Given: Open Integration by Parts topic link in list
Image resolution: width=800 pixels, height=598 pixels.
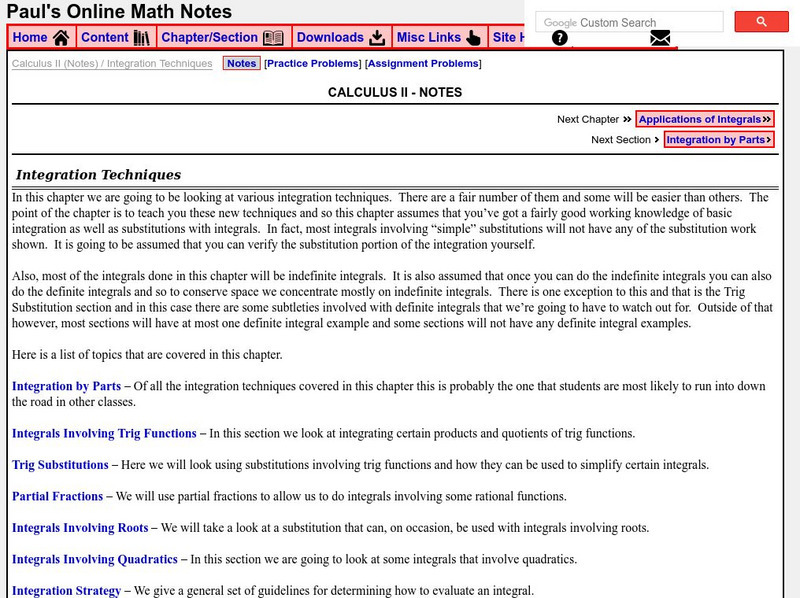Looking at the screenshot, I should 66,386.
